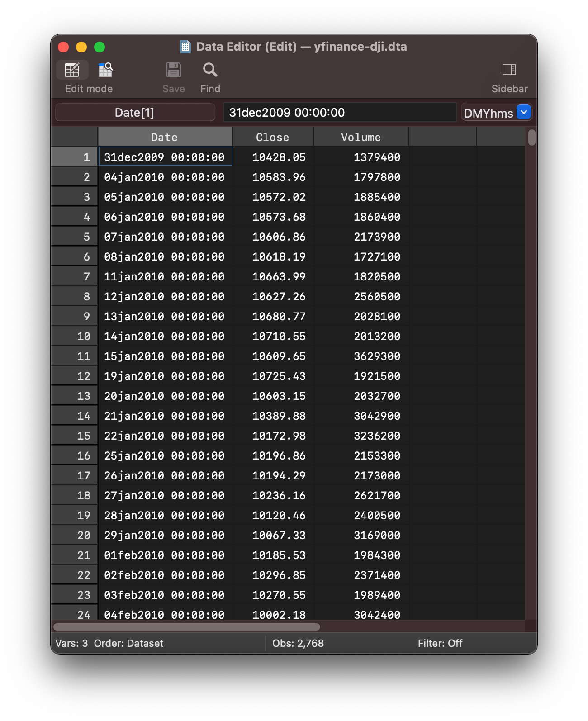Select row number 12 header
Screen dimensions: 588x721
[x=74, y=376]
